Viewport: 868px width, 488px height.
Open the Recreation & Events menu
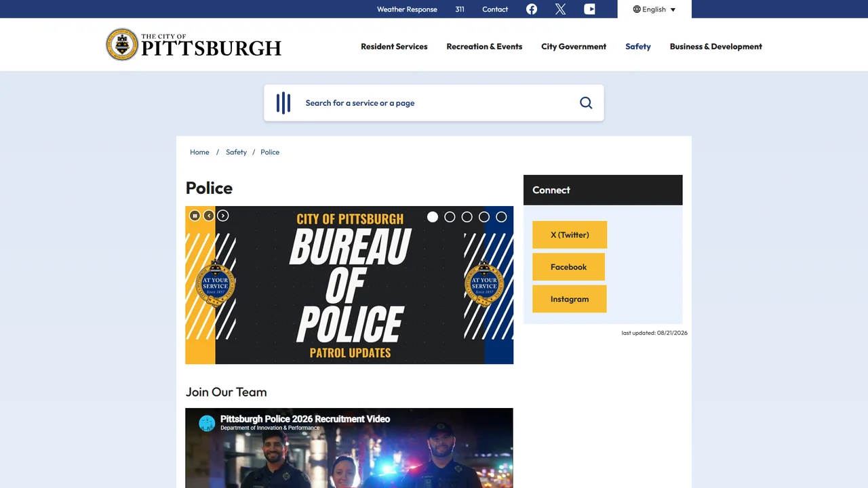click(x=484, y=47)
